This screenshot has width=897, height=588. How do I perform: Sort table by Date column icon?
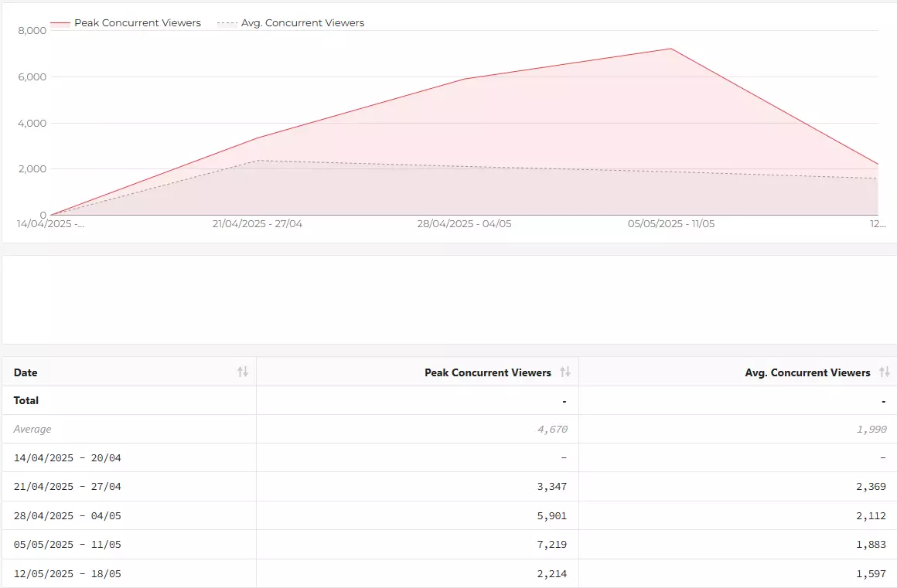[243, 372]
